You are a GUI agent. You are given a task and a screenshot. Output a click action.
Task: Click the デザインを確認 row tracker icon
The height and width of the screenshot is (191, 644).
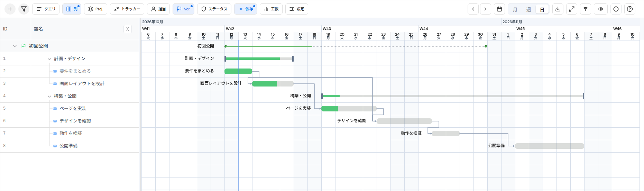[55, 121]
